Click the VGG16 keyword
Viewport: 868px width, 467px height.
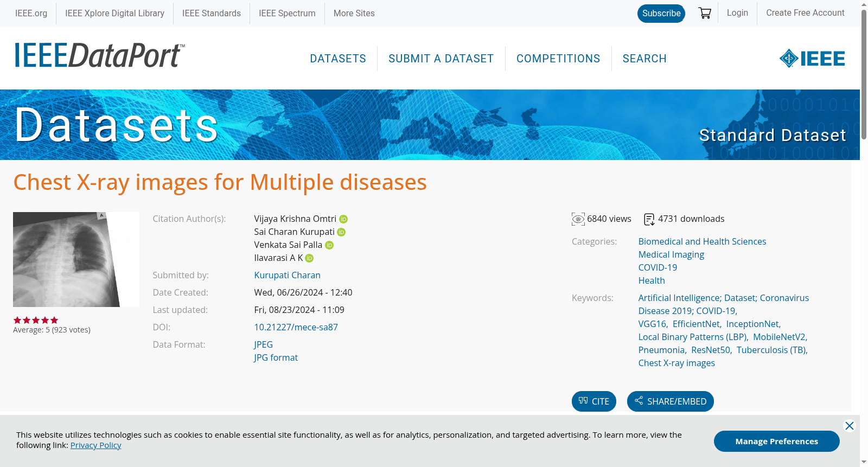point(652,324)
